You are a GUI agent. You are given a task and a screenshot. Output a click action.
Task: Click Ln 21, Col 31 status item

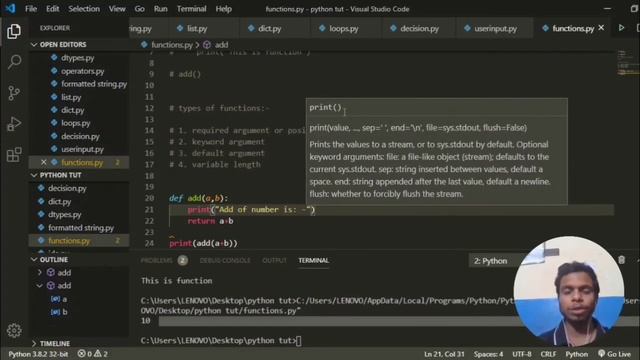click(x=444, y=354)
